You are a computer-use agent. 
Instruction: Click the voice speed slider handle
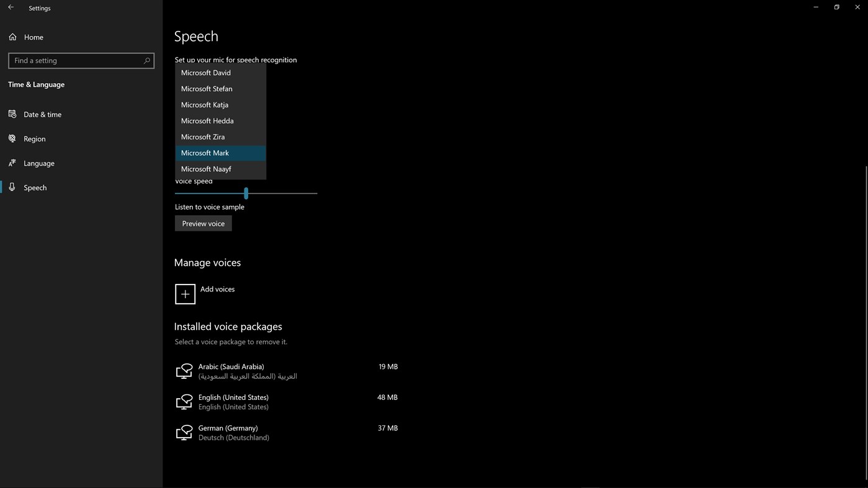click(246, 193)
